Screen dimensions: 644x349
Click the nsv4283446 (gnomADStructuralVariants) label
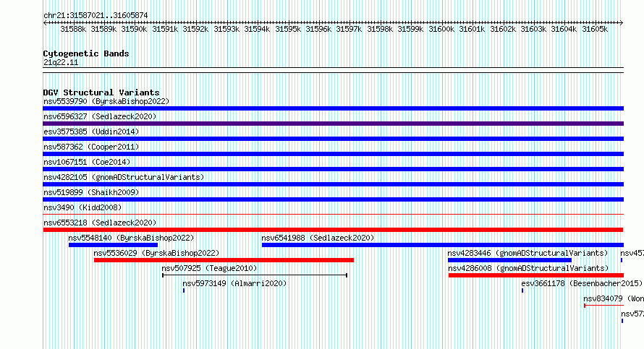[x=528, y=253]
